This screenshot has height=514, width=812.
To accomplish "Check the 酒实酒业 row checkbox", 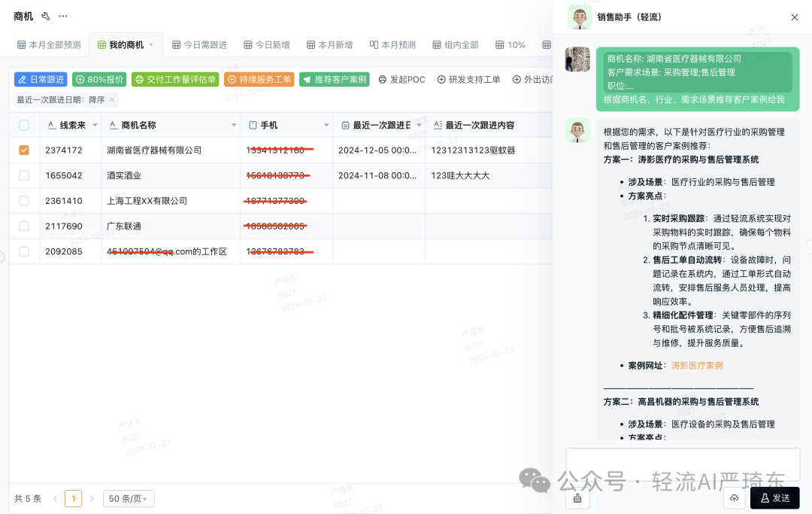I will (x=23, y=175).
